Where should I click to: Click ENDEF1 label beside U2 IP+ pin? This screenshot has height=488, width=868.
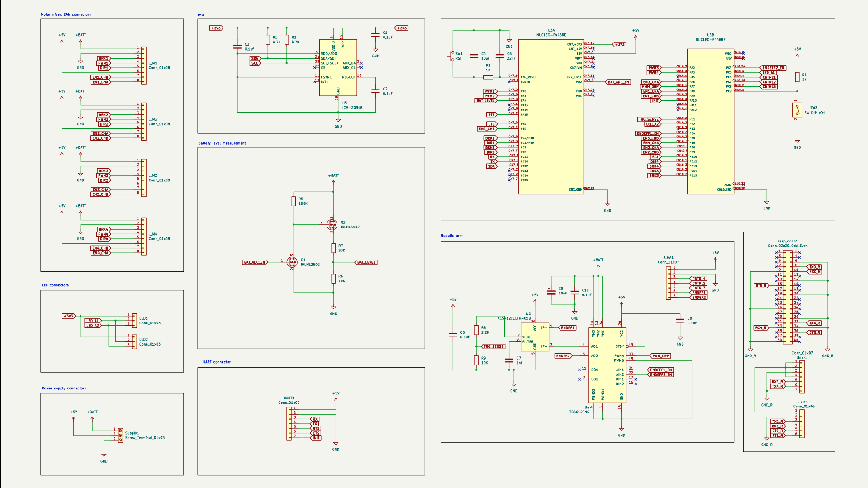[x=567, y=328]
